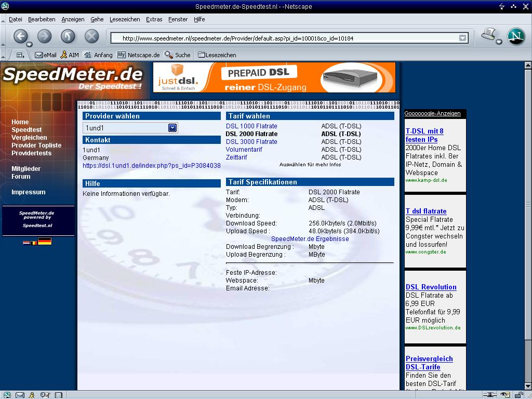This screenshot has height=399, width=532.
Task: Open the Gehe menu
Action: tap(97, 19)
